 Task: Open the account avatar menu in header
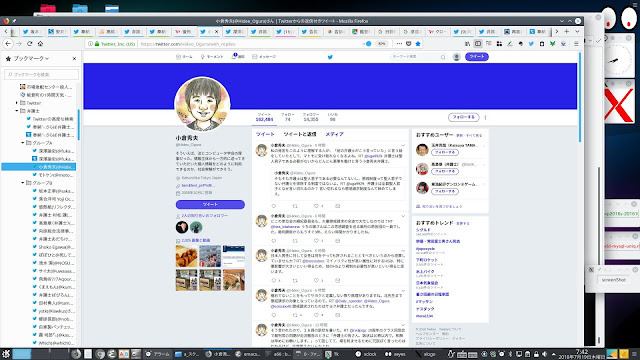(456, 57)
